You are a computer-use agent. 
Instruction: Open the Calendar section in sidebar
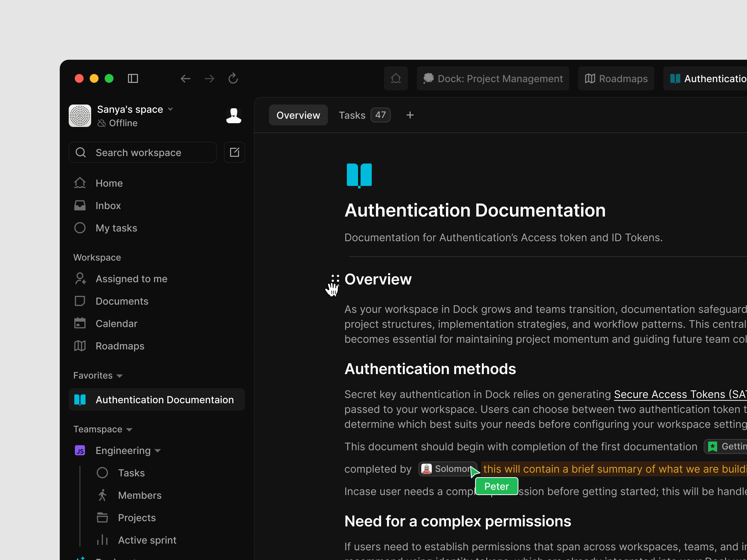pyautogui.click(x=117, y=323)
